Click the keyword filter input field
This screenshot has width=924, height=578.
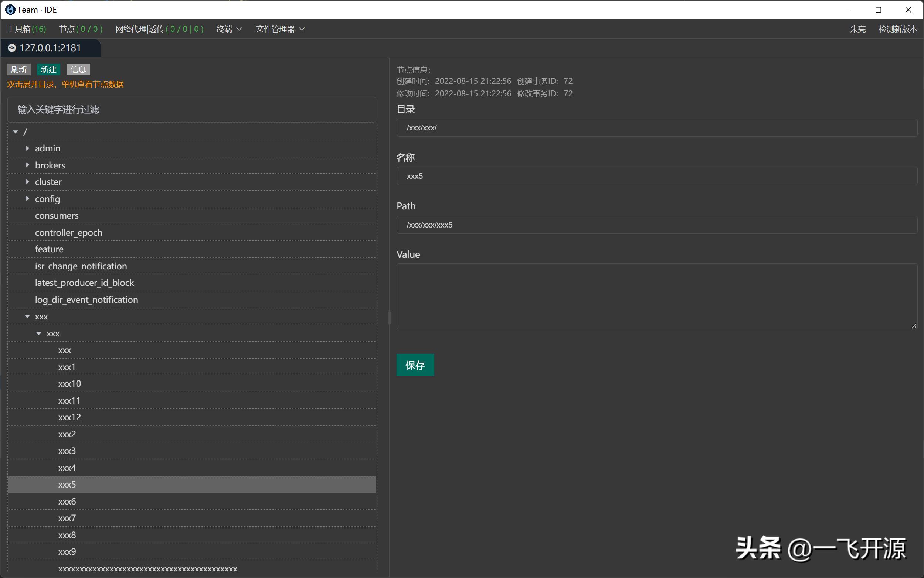point(191,110)
